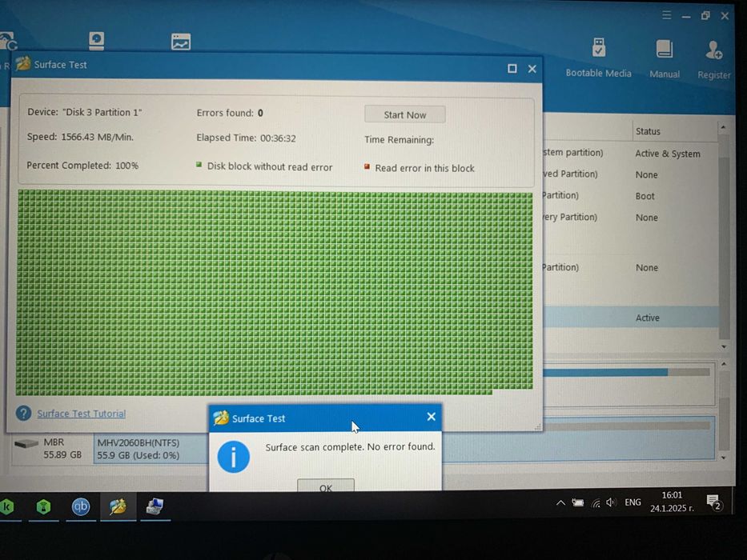
Task: Open hamburger menu in main window
Action: (x=666, y=15)
